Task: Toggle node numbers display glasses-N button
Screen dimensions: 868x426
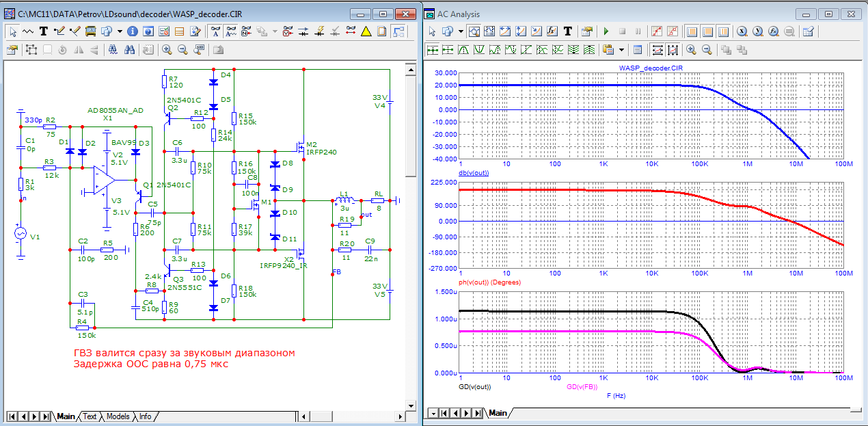Action: 247,31
